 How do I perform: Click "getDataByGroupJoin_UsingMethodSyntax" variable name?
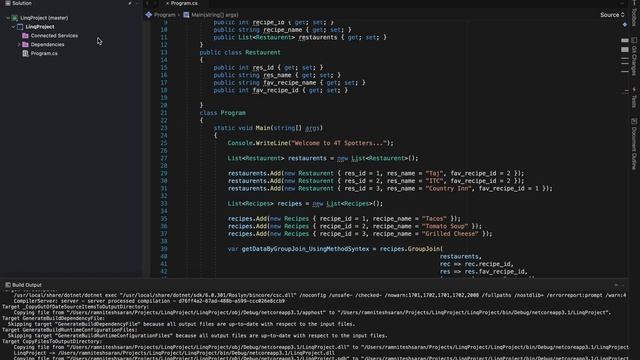(305, 249)
